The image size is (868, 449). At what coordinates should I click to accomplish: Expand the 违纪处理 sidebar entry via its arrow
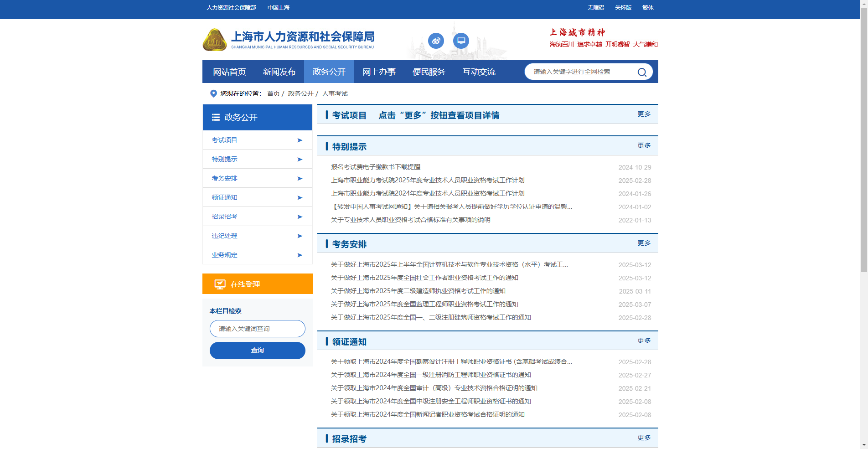tap(300, 236)
